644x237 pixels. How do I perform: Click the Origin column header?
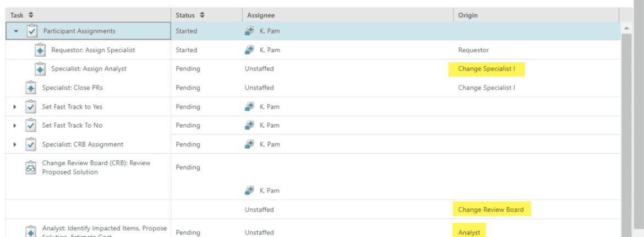(x=468, y=15)
